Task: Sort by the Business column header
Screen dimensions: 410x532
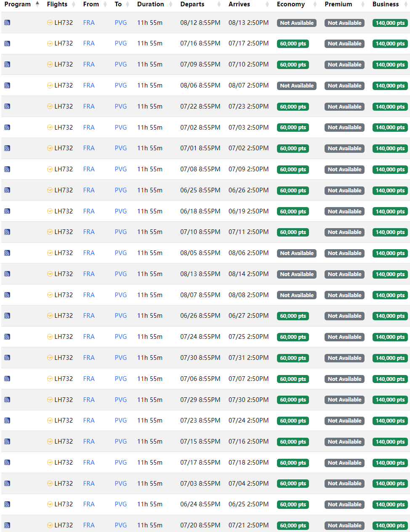Action: 385,4
